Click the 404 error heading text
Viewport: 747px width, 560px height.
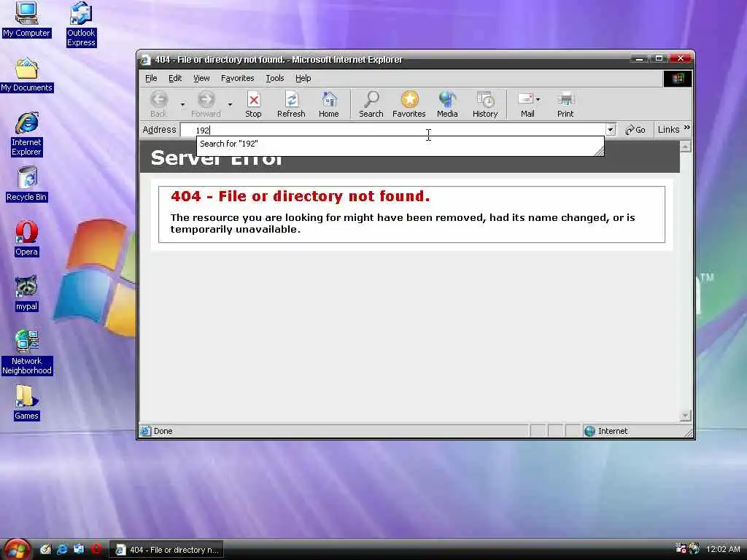coord(300,195)
